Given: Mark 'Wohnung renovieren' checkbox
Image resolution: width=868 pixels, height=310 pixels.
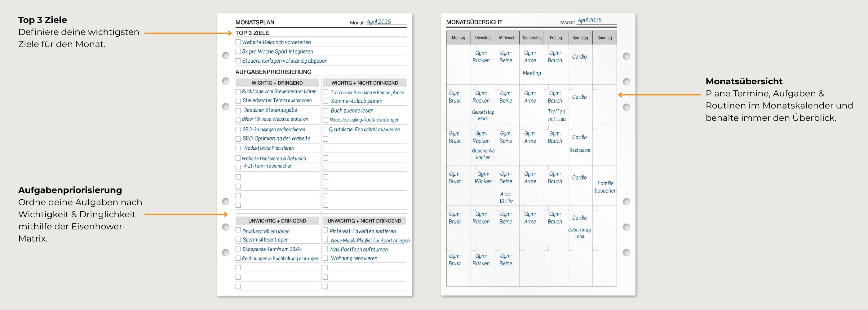Looking at the screenshot, I should coord(325,259).
